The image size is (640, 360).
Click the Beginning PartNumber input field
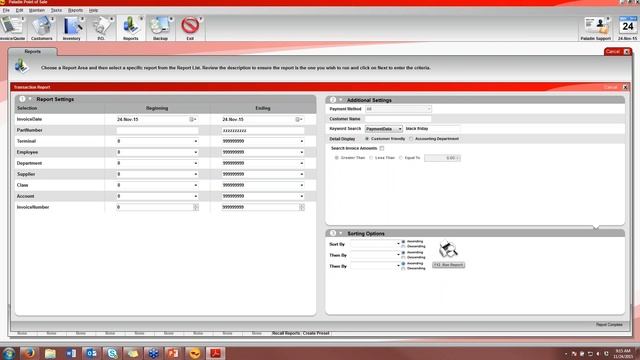pos(157,130)
